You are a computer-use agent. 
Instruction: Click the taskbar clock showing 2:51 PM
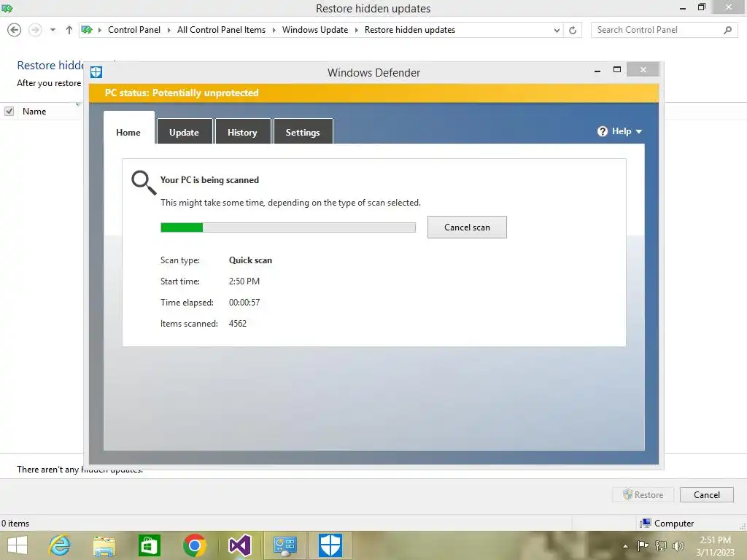tap(715, 545)
